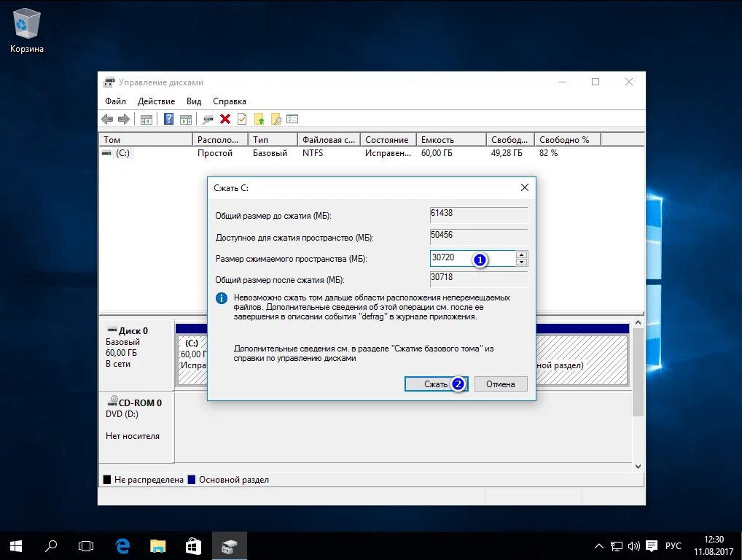Toggle the action pane toolbar icon
The image size is (742, 560).
186,120
